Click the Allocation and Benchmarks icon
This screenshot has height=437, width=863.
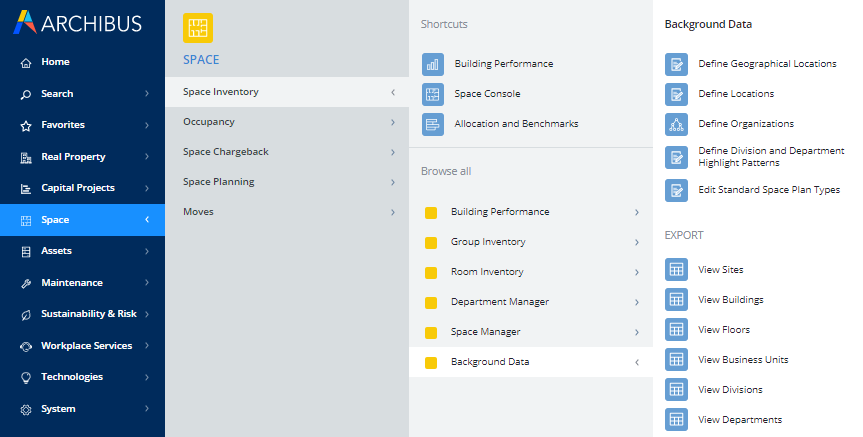pyautogui.click(x=432, y=124)
